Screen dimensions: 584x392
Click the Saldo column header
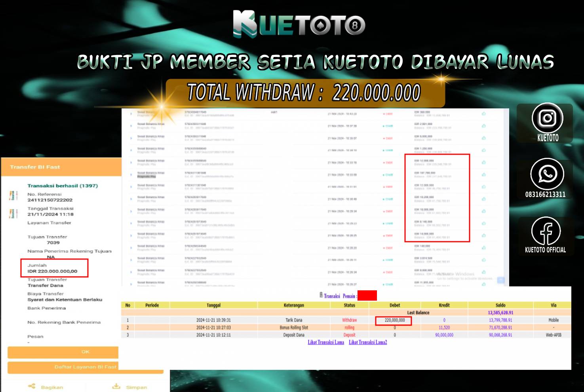[x=500, y=305]
